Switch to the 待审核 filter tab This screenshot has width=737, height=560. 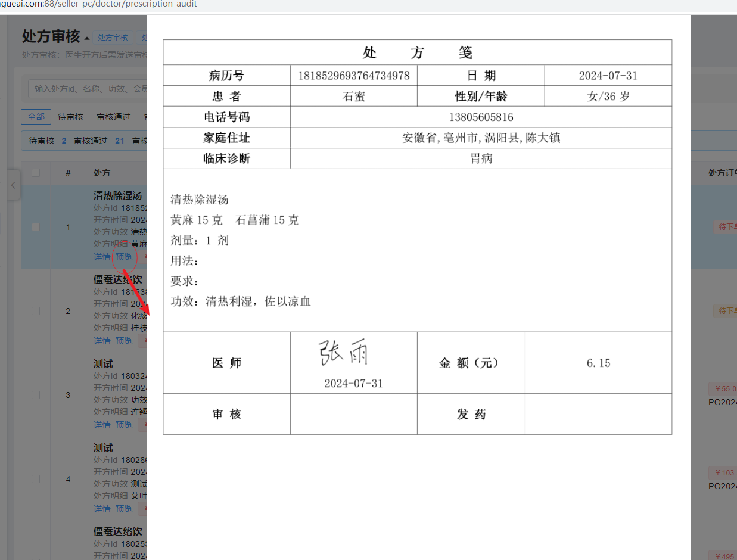70,117
